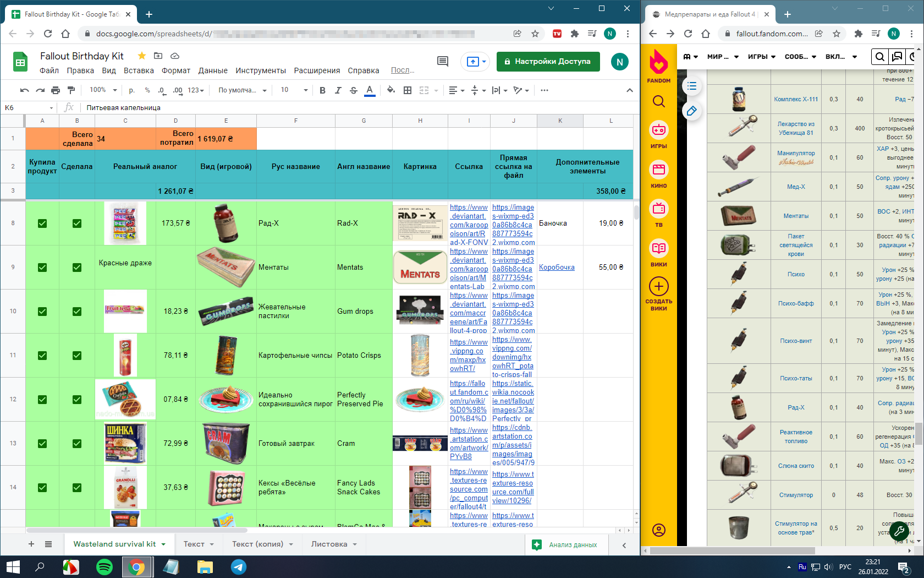The image size is (924, 578).
Task: Click the Rad-X label thumbnail image
Action: point(420,223)
